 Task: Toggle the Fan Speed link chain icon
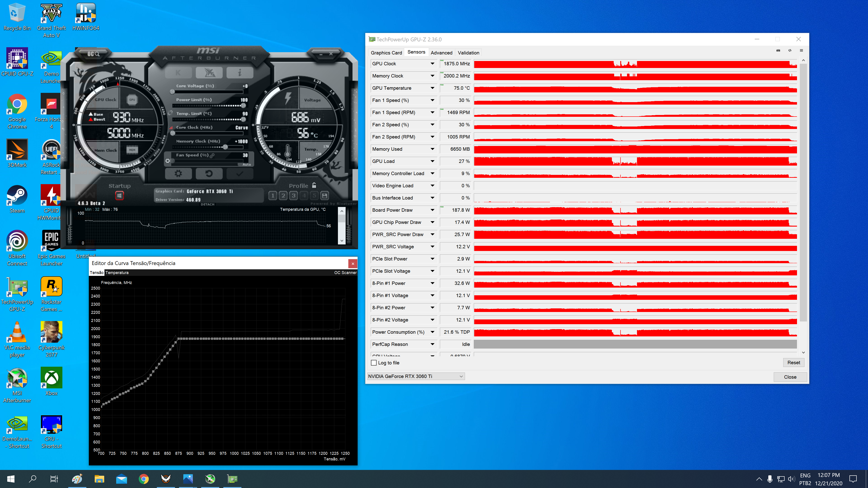(212, 155)
